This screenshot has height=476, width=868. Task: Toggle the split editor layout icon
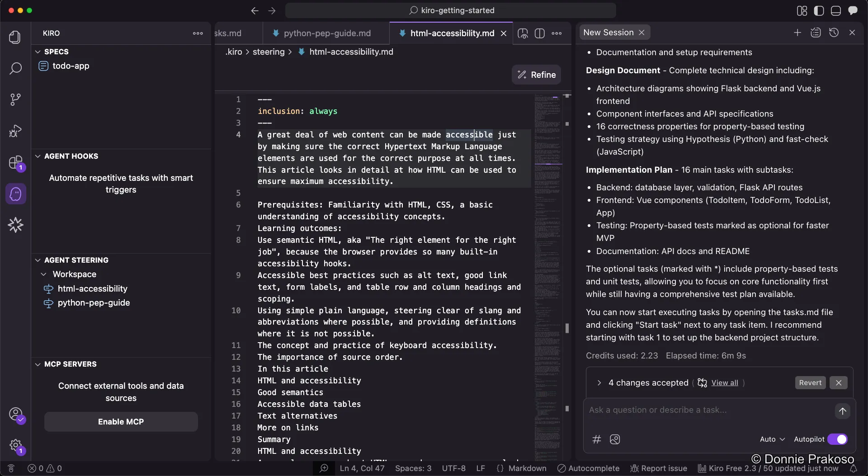(540, 33)
